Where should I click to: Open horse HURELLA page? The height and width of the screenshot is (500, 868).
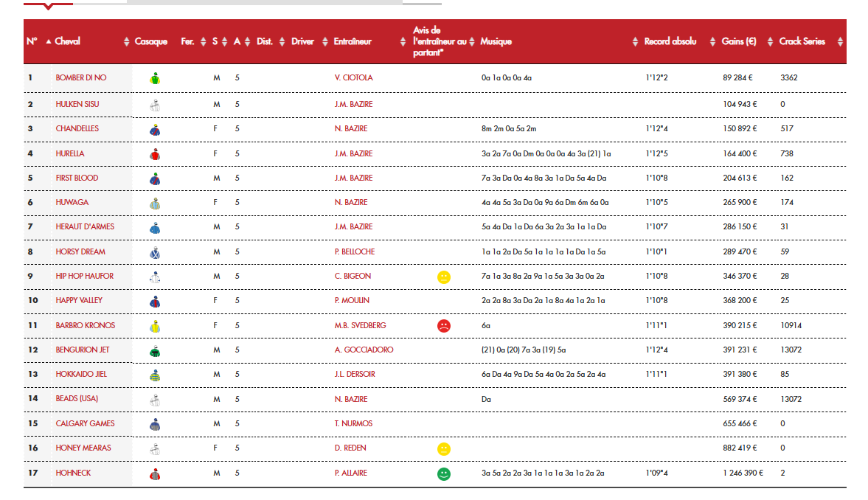coord(70,153)
